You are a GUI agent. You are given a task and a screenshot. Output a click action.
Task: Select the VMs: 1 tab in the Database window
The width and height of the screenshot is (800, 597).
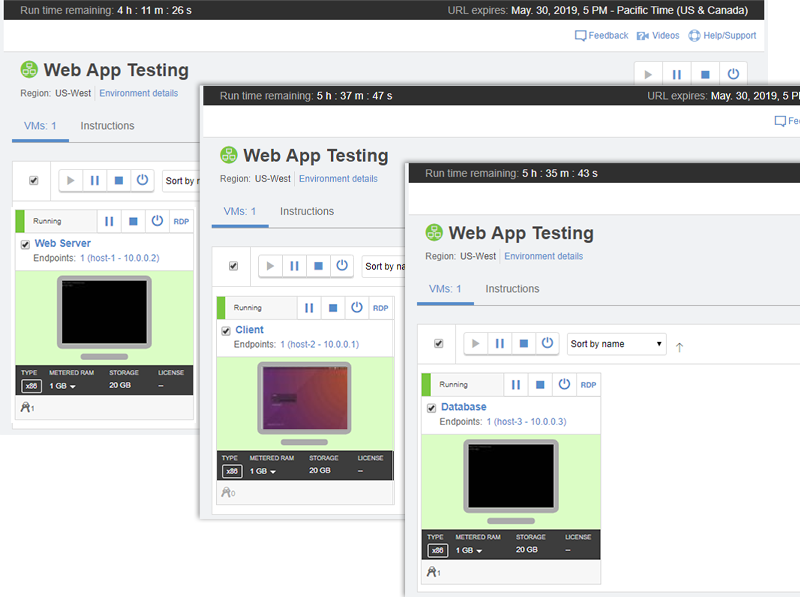pyautogui.click(x=446, y=289)
